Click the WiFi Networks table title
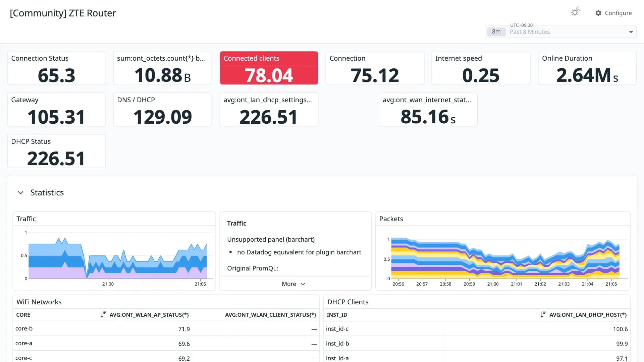Screen dimensions: 644x362 pos(39,302)
